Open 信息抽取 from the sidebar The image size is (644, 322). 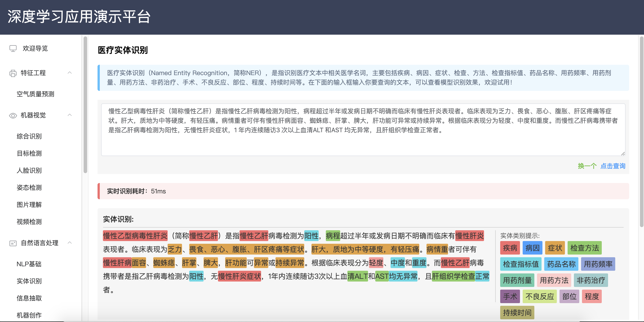[29, 298]
